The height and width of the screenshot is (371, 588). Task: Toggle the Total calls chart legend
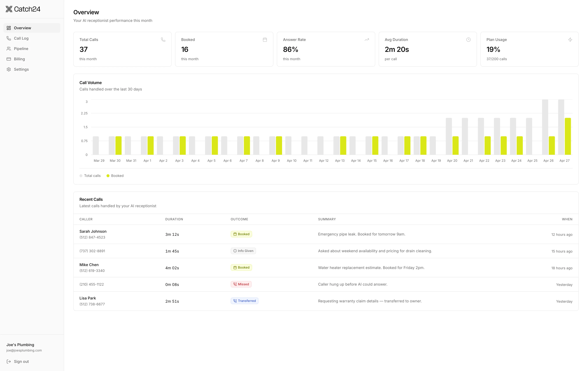(90, 175)
